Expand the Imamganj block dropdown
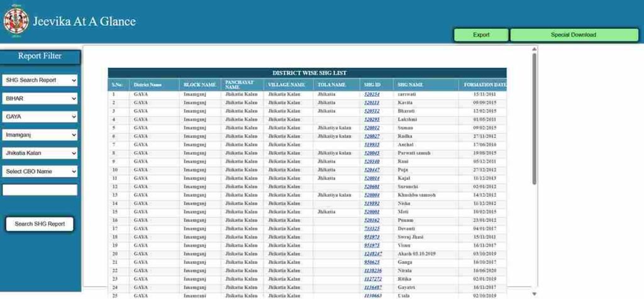 tap(40, 135)
